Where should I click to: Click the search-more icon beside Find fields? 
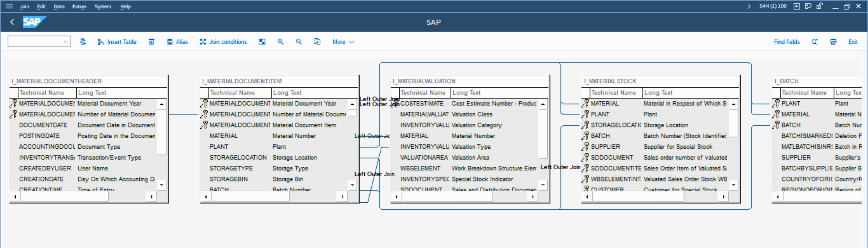pos(814,42)
